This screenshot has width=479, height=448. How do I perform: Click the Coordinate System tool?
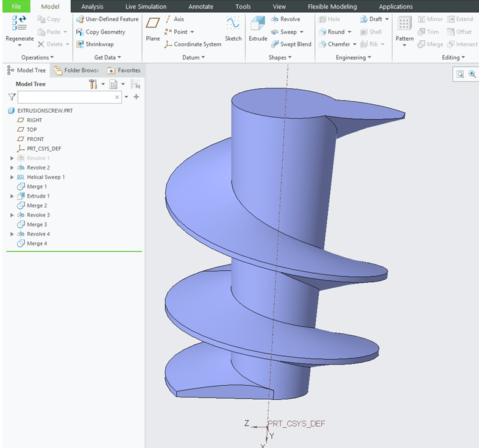[193, 44]
